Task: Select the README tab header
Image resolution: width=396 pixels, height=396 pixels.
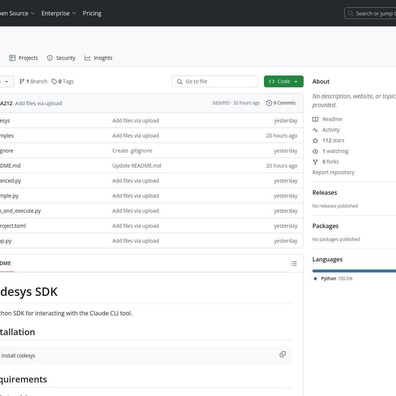Action: 6,263
